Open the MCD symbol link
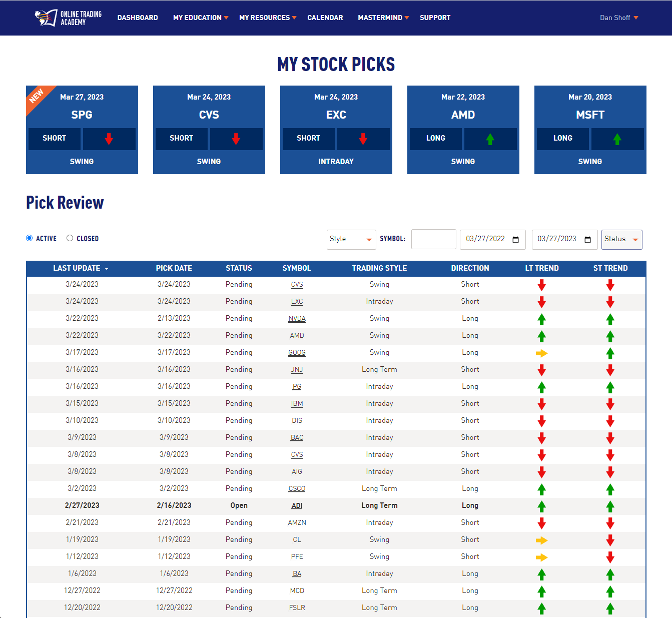This screenshot has width=672, height=618. coord(297,591)
